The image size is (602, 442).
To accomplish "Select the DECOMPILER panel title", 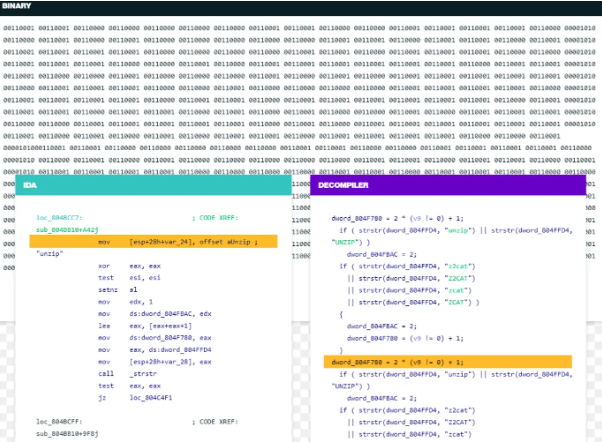I will pyautogui.click(x=343, y=185).
